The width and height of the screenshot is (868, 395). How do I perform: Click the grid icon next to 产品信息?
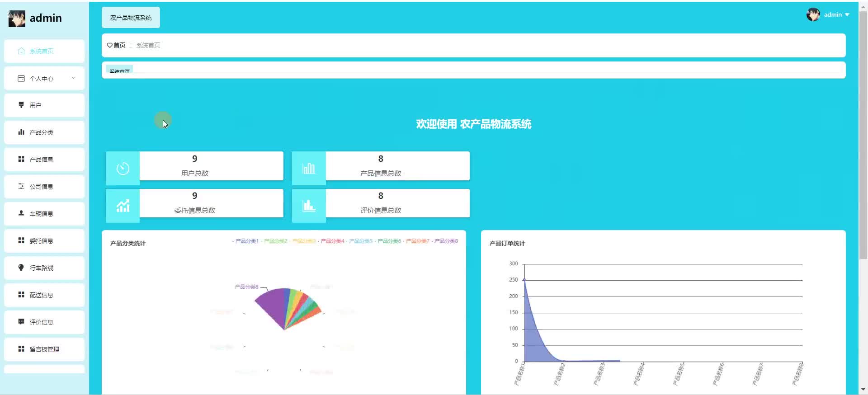[21, 159]
